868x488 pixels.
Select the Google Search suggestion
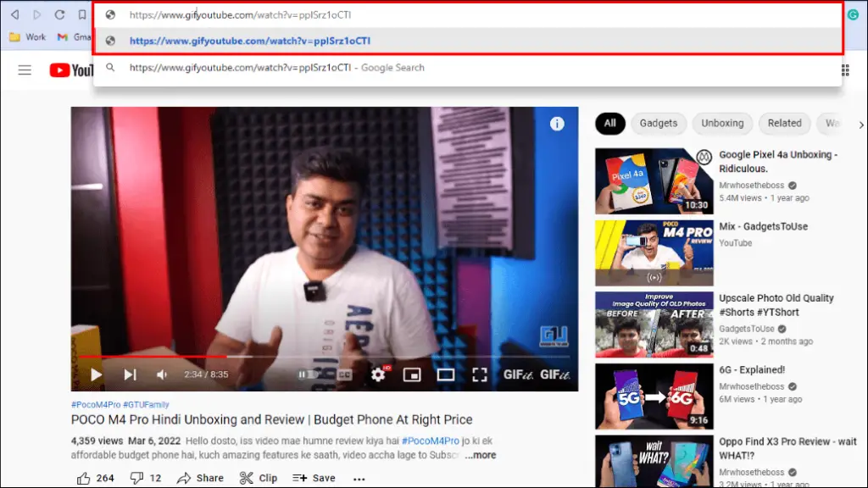(468, 68)
